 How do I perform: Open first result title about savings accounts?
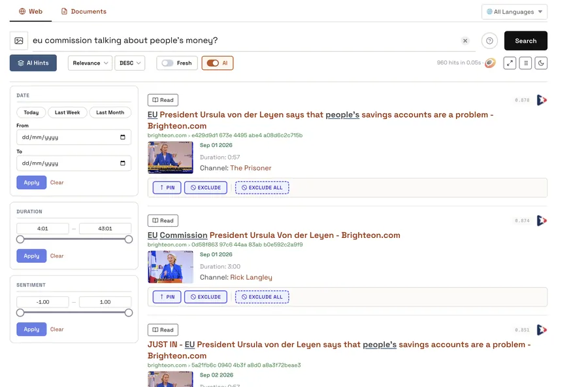[320, 120]
